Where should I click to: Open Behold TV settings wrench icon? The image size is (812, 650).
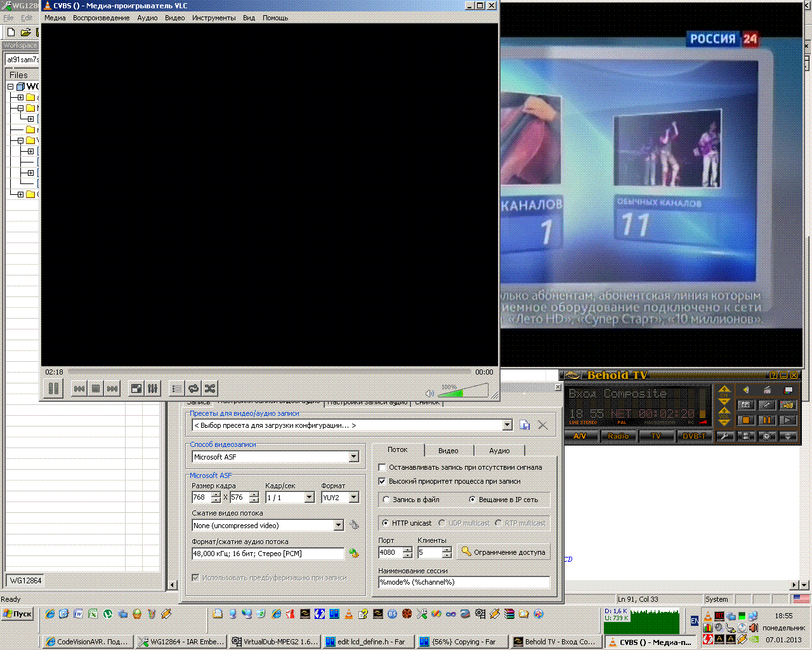point(724,436)
